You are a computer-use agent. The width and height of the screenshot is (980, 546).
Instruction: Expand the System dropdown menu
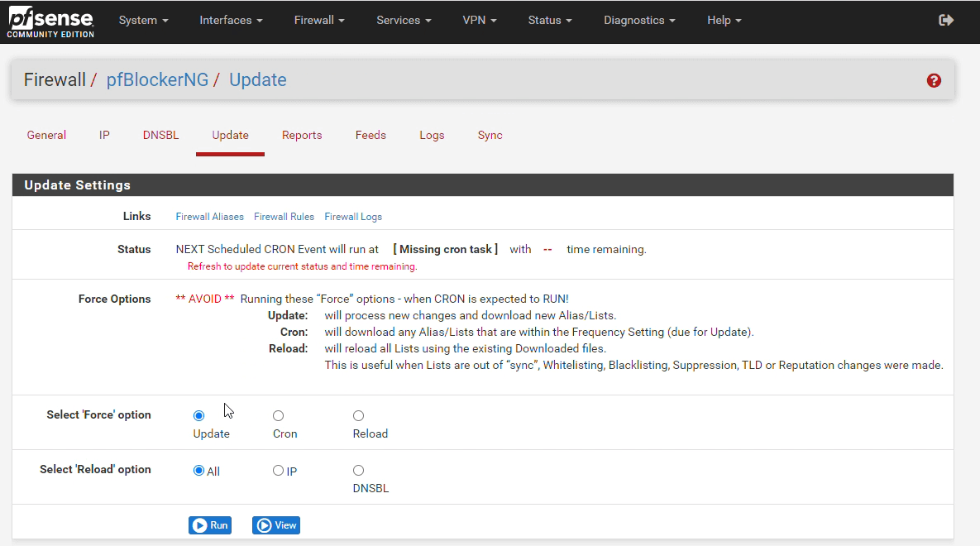pos(143,20)
